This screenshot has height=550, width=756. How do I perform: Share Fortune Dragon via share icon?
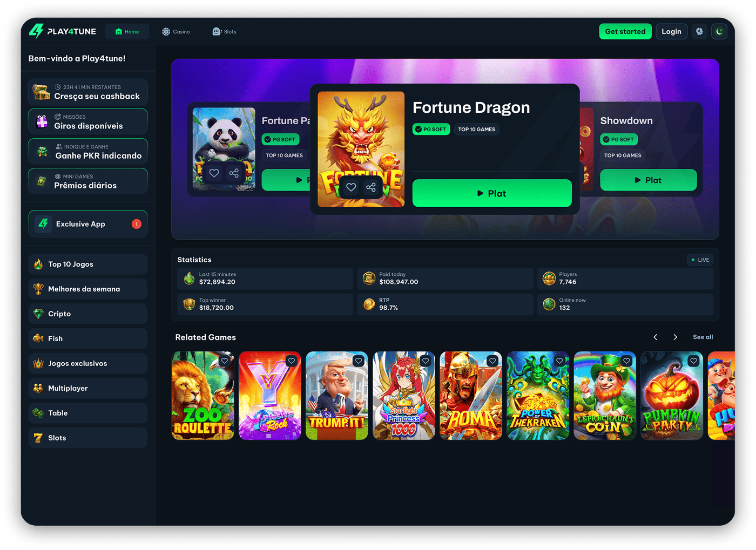pyautogui.click(x=371, y=187)
